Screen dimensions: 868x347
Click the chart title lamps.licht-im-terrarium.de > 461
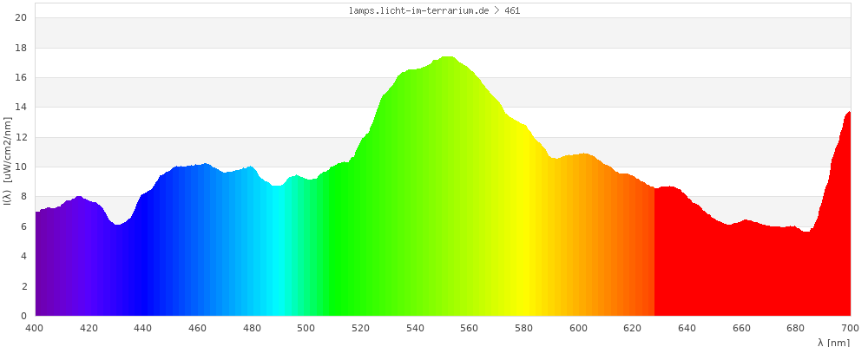pyautogui.click(x=433, y=10)
